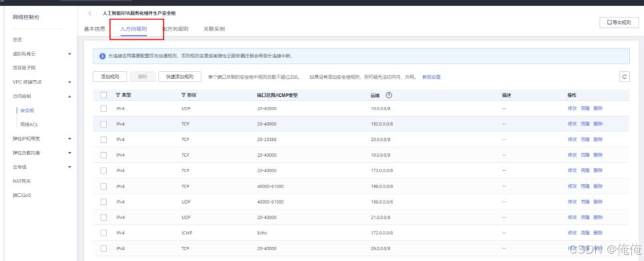This screenshot has width=644, height=261.
Task: Open the 教我设置 link
Action: pyautogui.click(x=431, y=77)
